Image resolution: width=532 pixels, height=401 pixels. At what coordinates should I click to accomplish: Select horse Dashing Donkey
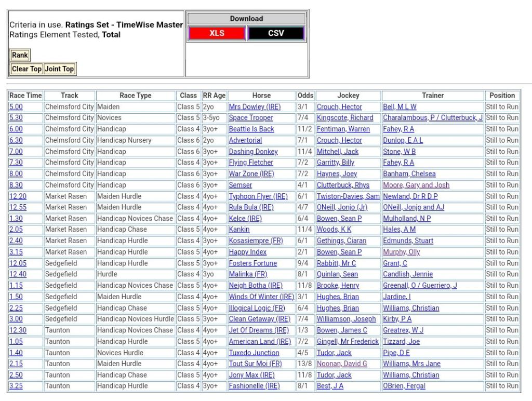click(x=253, y=152)
